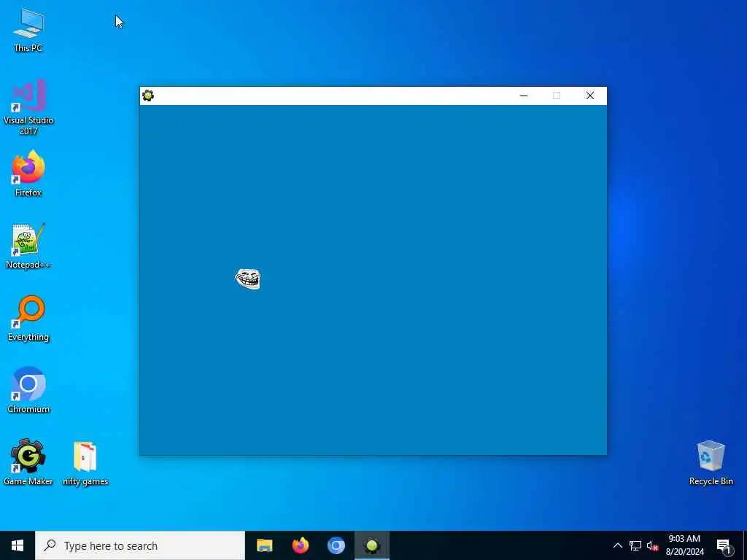Click the taskbar search box

pyautogui.click(x=140, y=545)
